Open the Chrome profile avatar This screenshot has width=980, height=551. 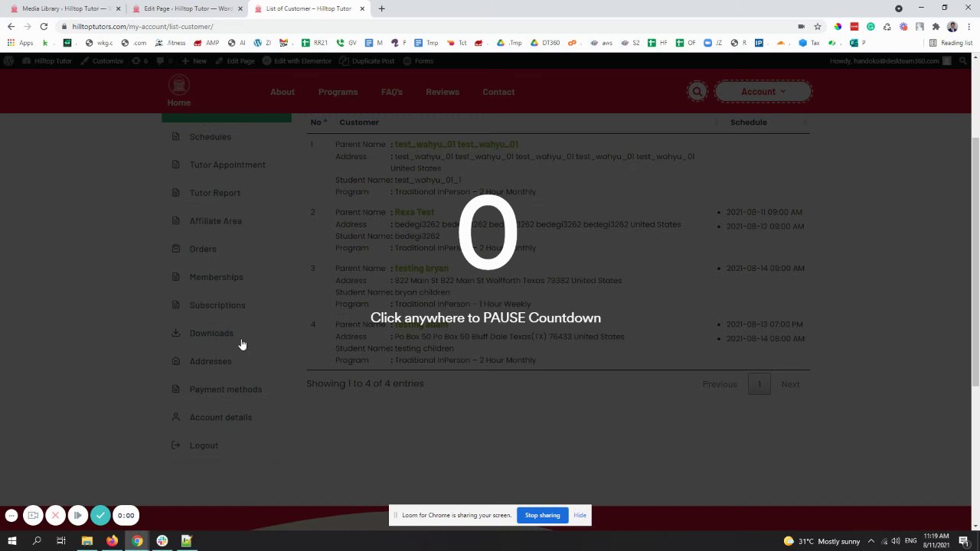(x=952, y=26)
